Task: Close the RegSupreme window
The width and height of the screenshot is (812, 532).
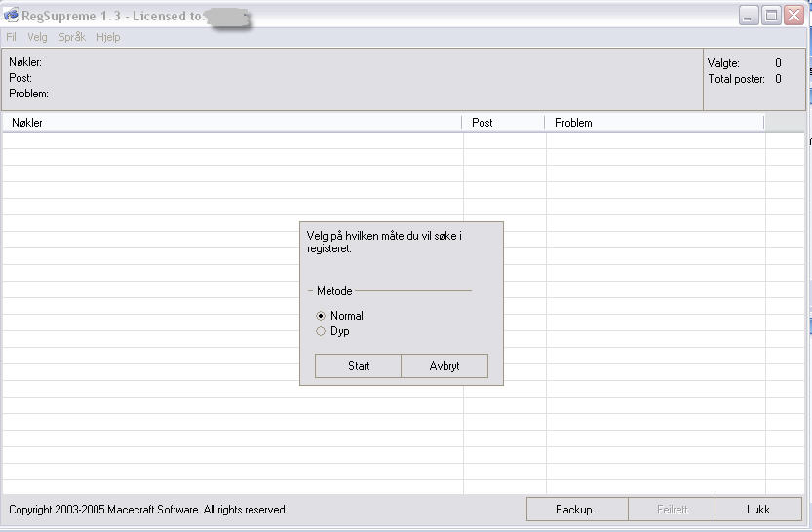Action: (x=793, y=16)
